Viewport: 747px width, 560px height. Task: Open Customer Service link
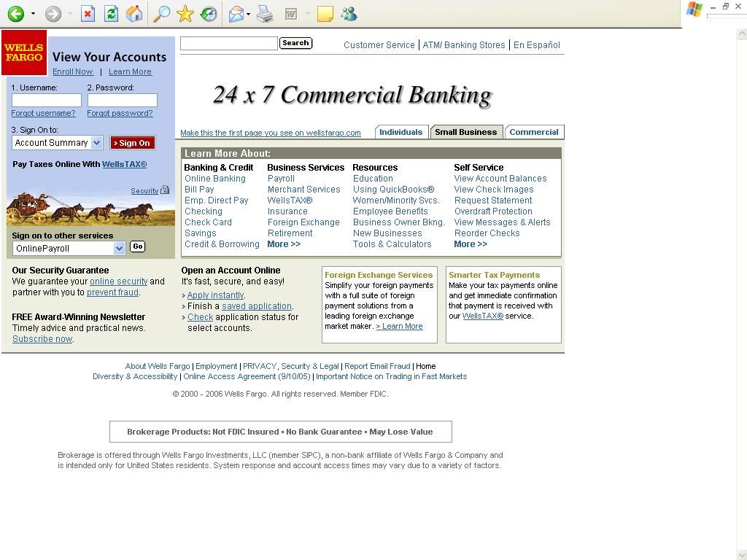379,44
